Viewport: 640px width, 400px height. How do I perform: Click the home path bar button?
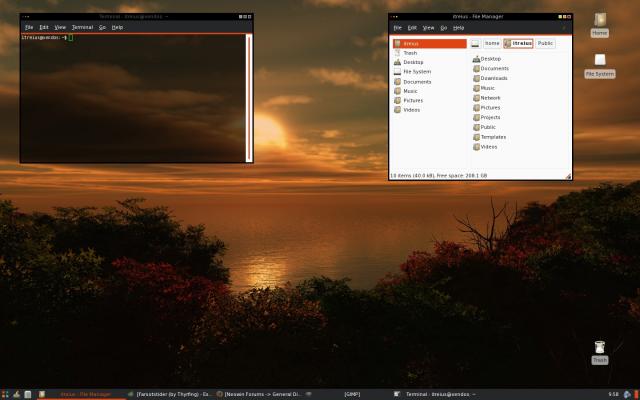492,43
